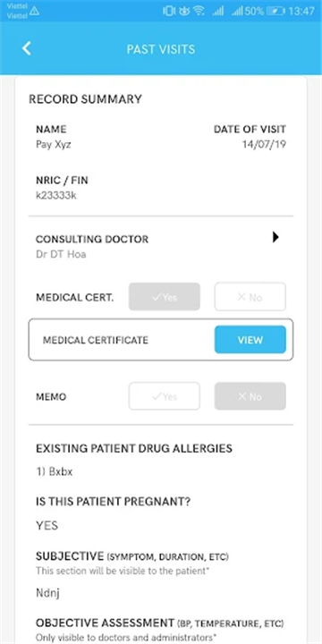This screenshot has height=644, width=322.
Task: Select No for Memo
Action: point(250,396)
